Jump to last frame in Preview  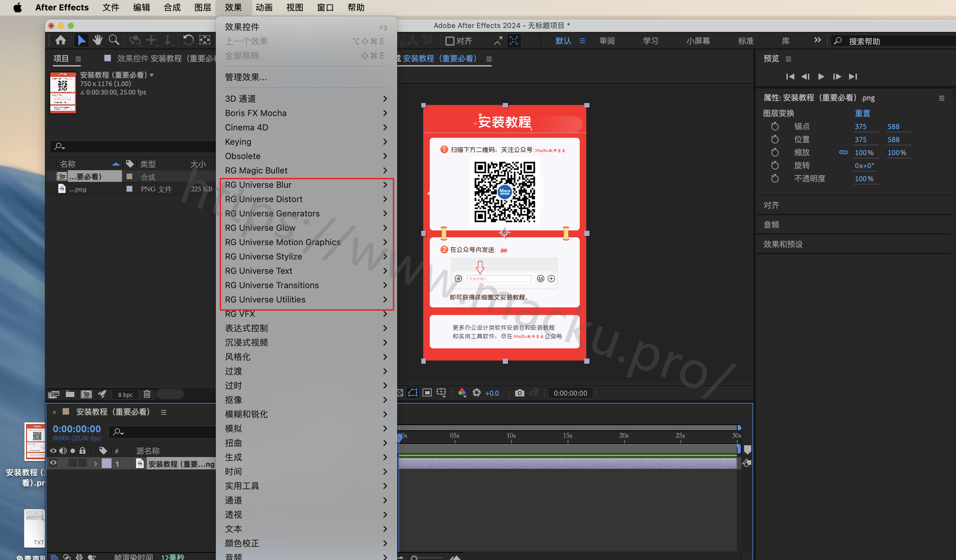coord(853,77)
